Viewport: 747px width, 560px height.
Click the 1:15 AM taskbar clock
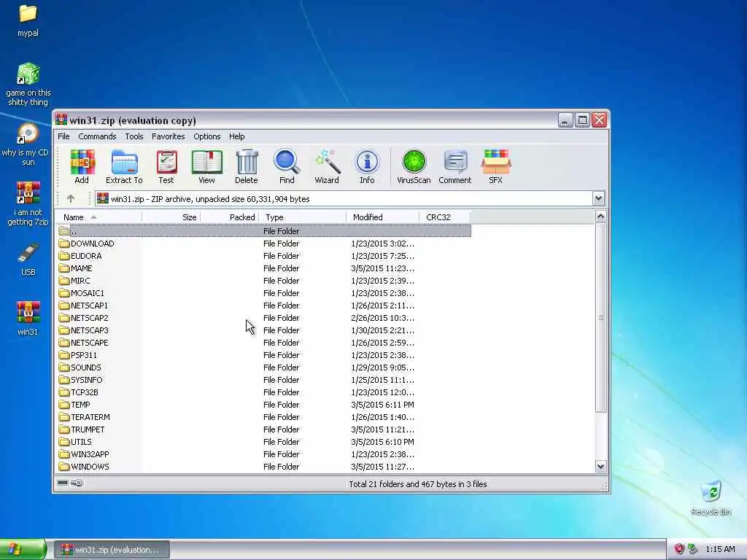[720, 549]
